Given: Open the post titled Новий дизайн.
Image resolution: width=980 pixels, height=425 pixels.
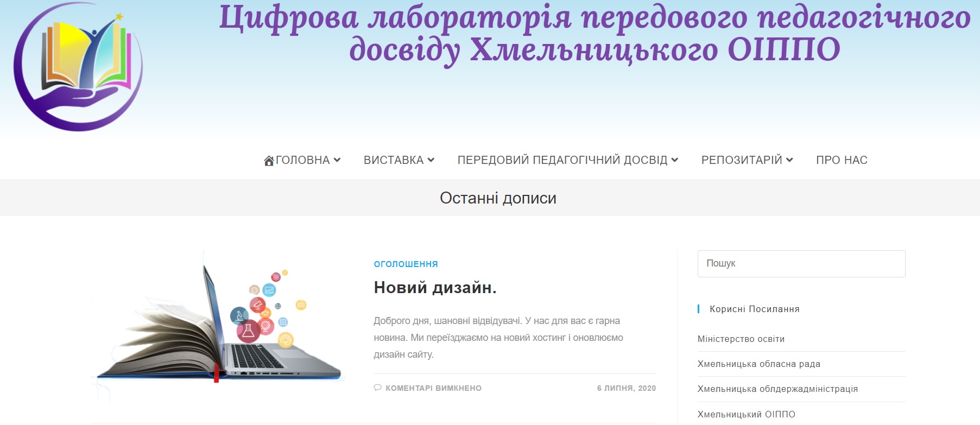Looking at the screenshot, I should [435, 287].
